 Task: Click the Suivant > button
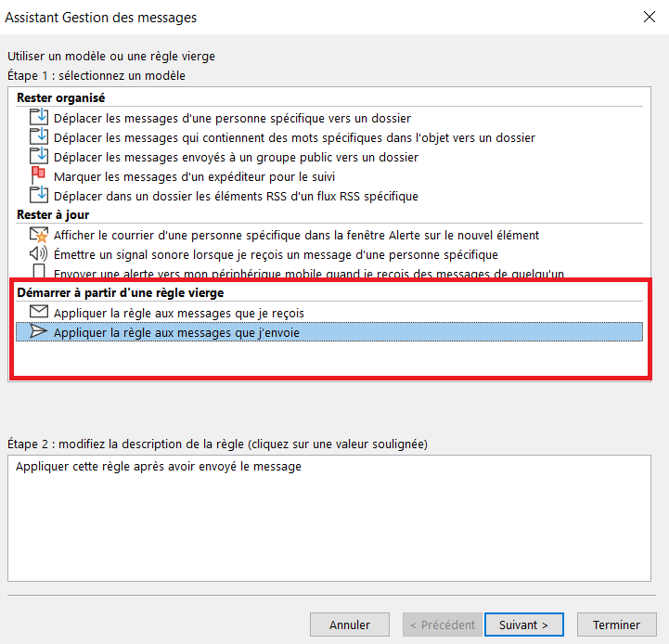524,625
